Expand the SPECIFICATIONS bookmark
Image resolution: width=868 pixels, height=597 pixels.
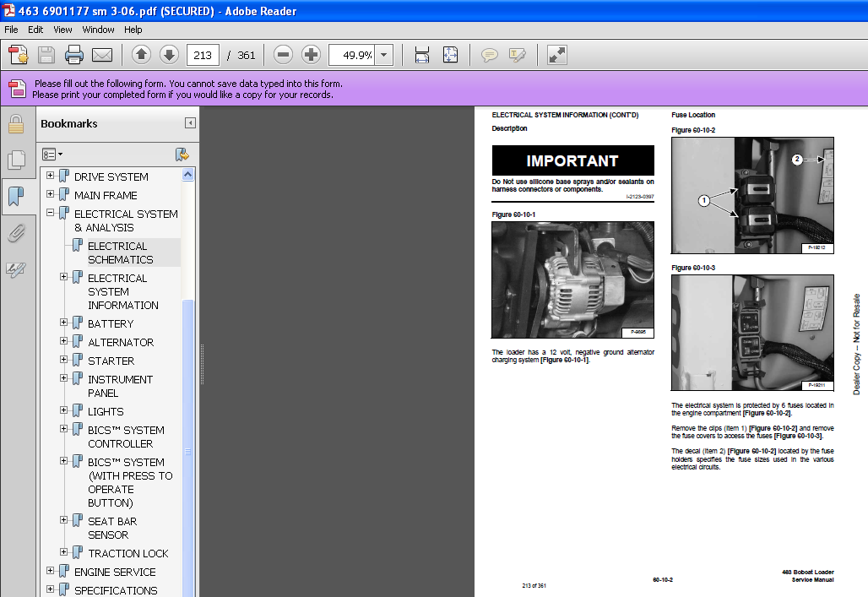pyautogui.click(x=51, y=589)
